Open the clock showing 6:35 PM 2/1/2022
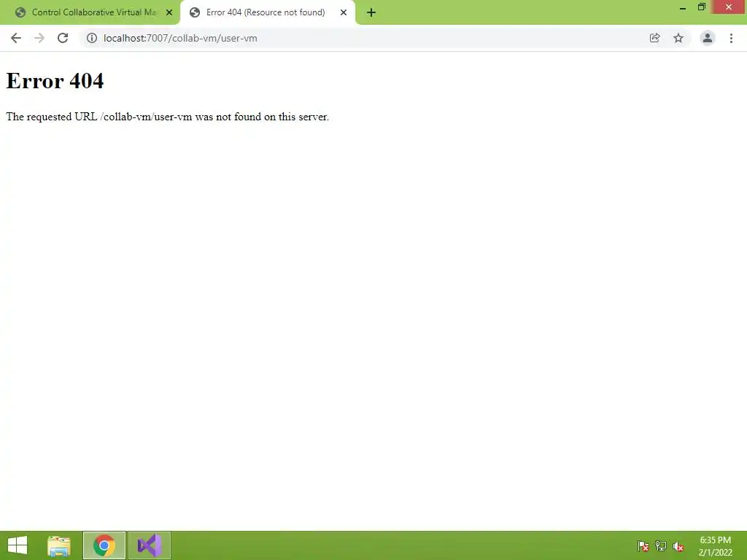 click(x=716, y=546)
